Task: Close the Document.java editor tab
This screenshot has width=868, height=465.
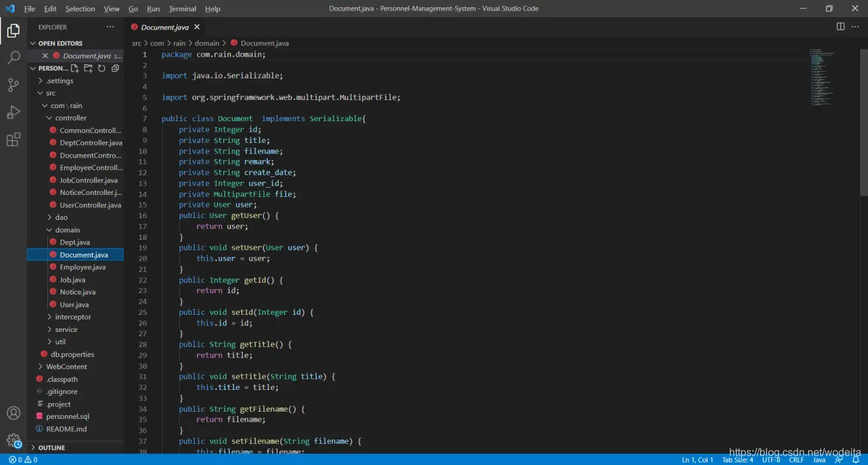Action: pyautogui.click(x=197, y=27)
